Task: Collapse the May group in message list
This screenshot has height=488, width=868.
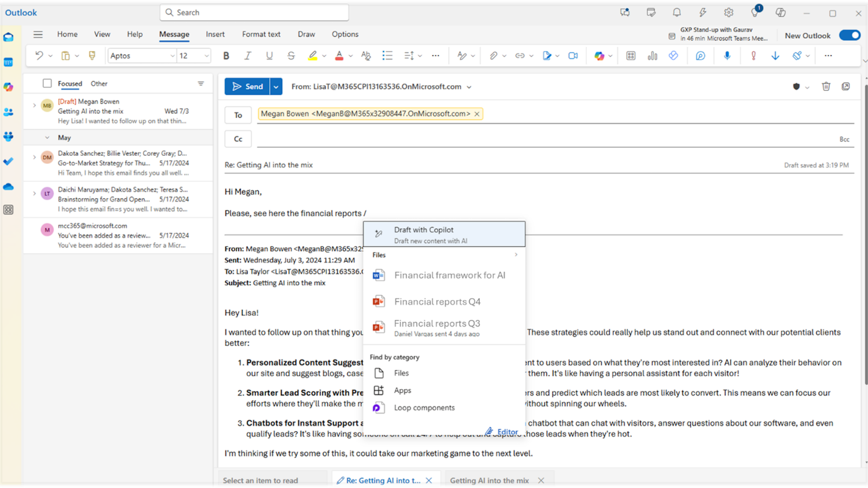Action: tap(47, 138)
